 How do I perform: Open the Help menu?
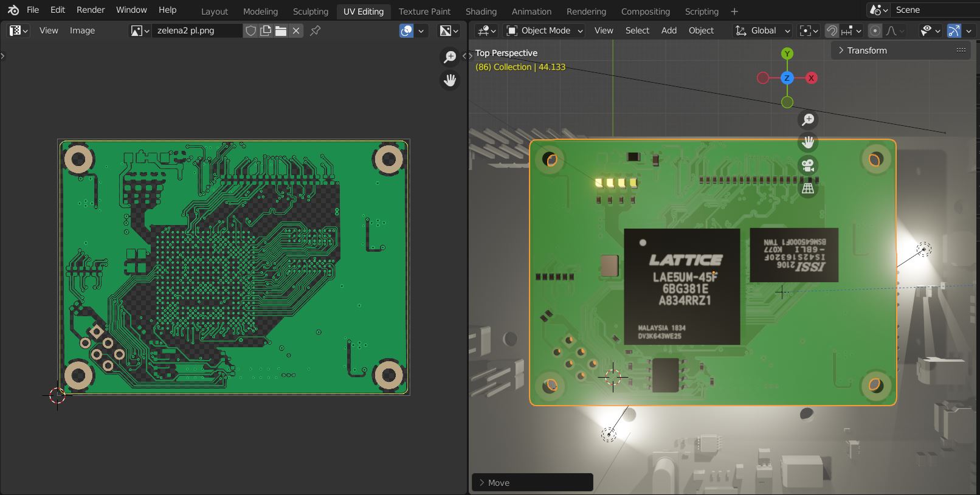click(x=167, y=10)
